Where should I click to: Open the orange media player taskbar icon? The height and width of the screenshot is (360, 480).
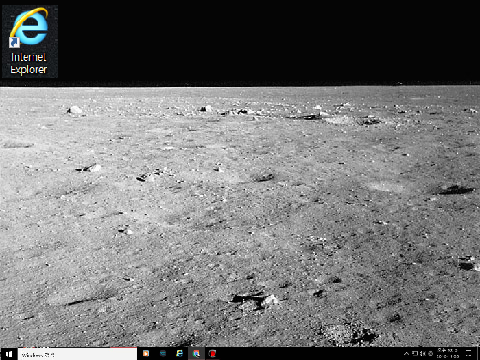click(x=146, y=353)
